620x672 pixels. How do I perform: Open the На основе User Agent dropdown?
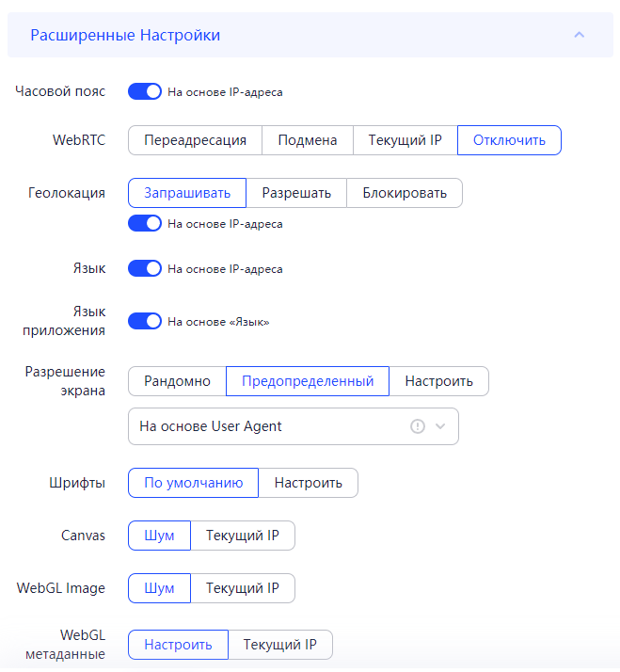[x=294, y=426]
